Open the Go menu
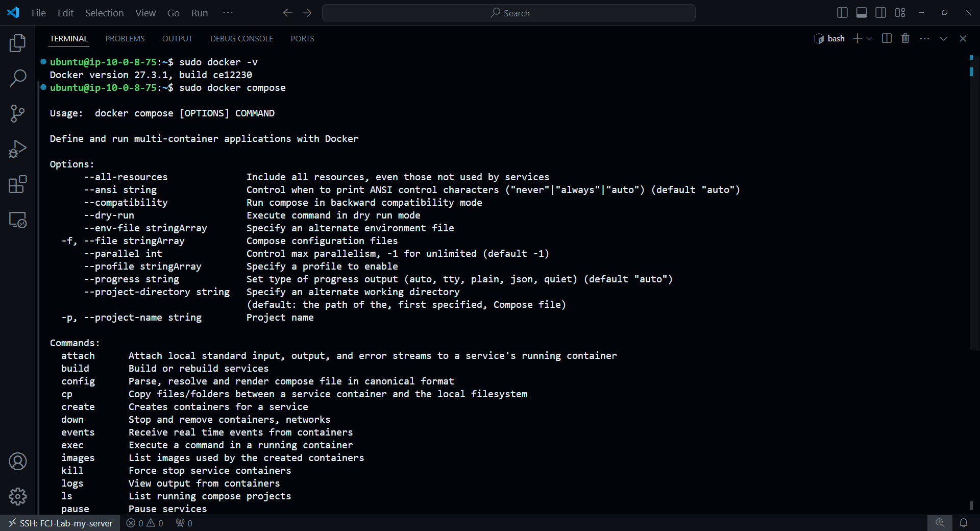This screenshot has width=980, height=531. (x=174, y=13)
